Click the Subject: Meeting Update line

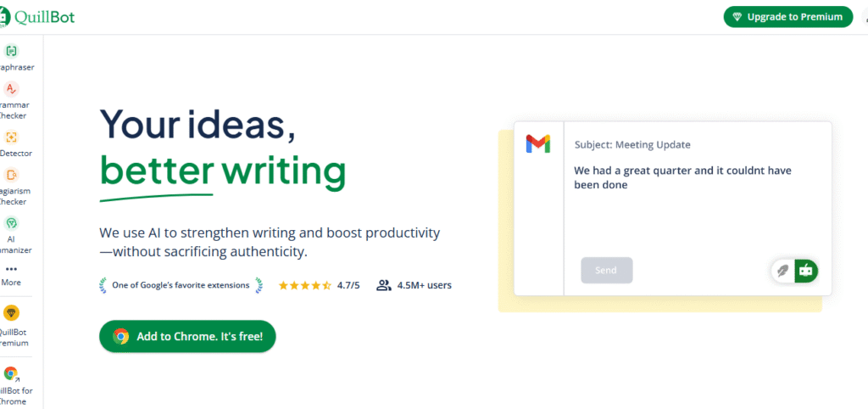click(x=632, y=145)
